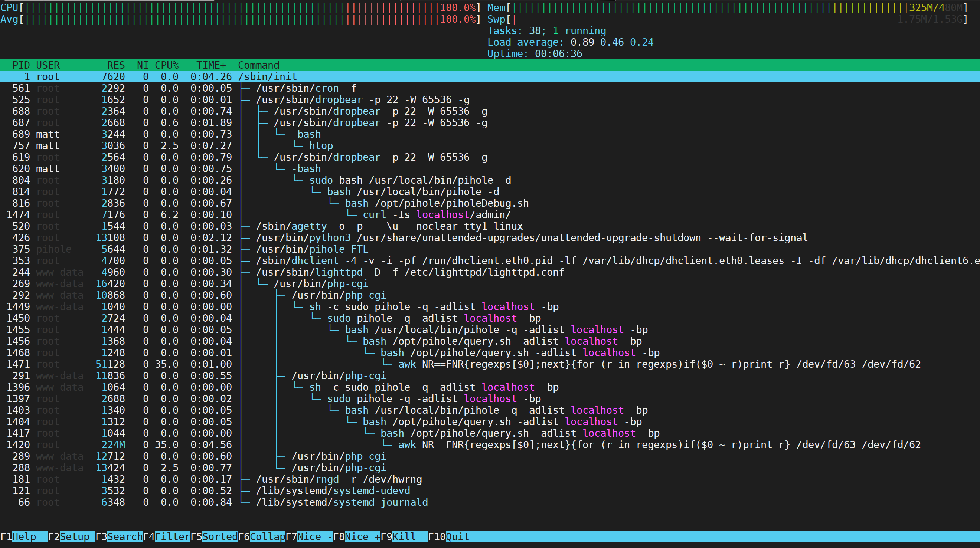Click the Swp swap meter
Screen dimensions: 980x548
point(728,19)
